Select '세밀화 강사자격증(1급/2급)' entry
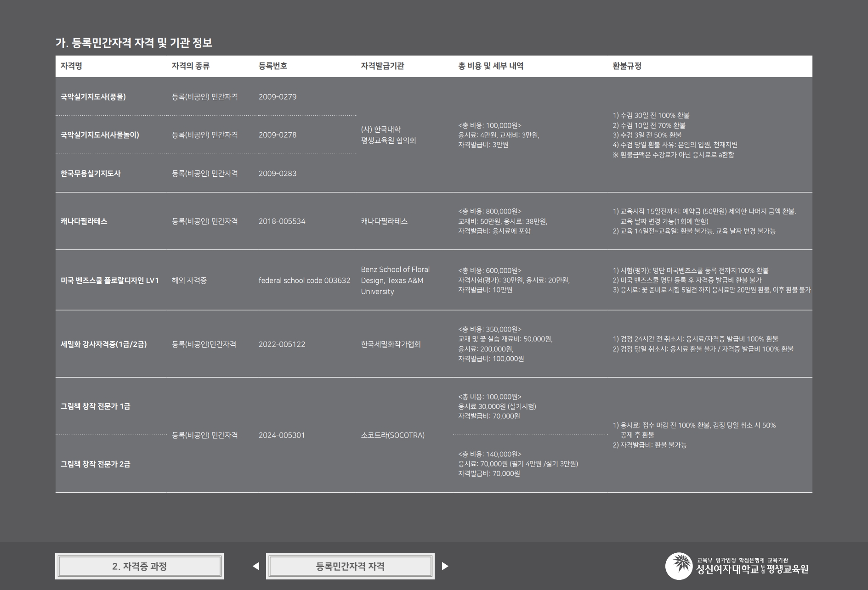 [104, 344]
